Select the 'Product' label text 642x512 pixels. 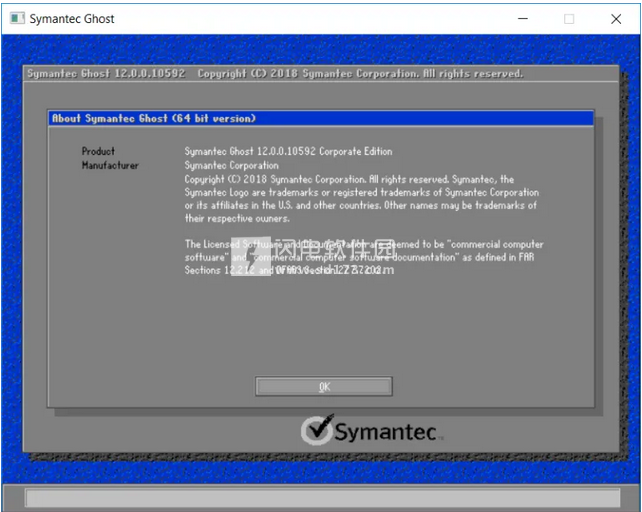tap(98, 151)
